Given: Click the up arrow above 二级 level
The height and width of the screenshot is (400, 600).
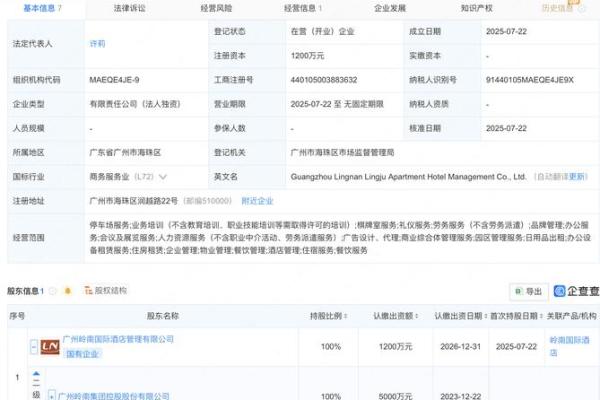Looking at the screenshot, I should (x=36, y=373).
